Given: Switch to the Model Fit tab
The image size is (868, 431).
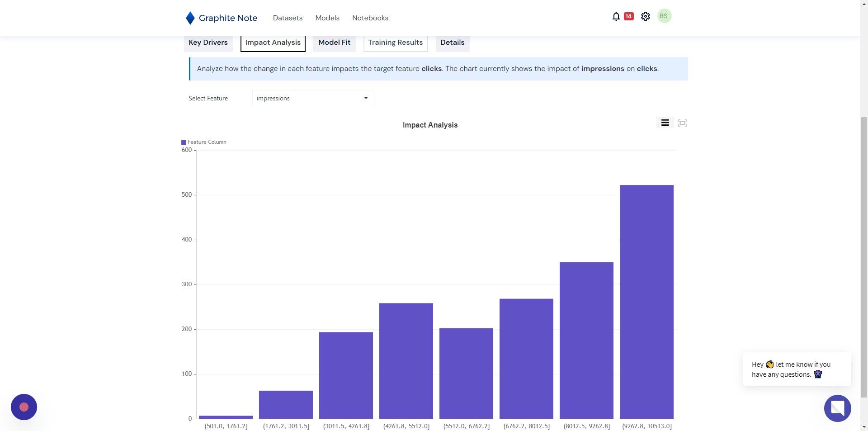Looking at the screenshot, I should point(334,43).
